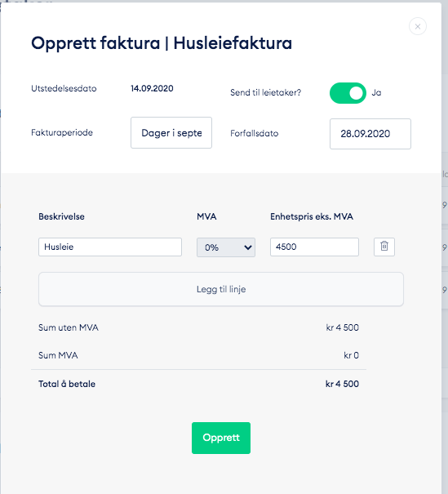Click the 4500 unit price field
Image resolution: width=448 pixels, height=494 pixels.
click(314, 247)
